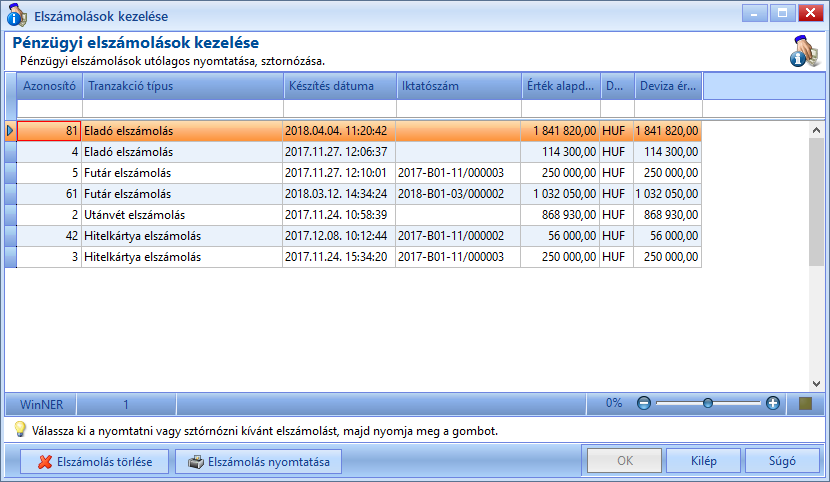The height and width of the screenshot is (482, 830).
Task: Click the zoom in plus icon
Action: pos(773,404)
